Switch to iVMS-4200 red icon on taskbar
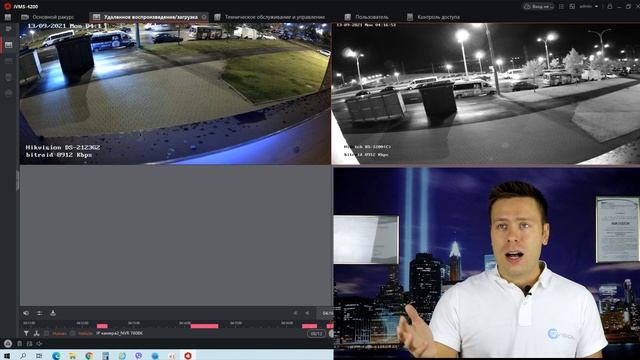The height and width of the screenshot is (360, 640). tap(188, 356)
